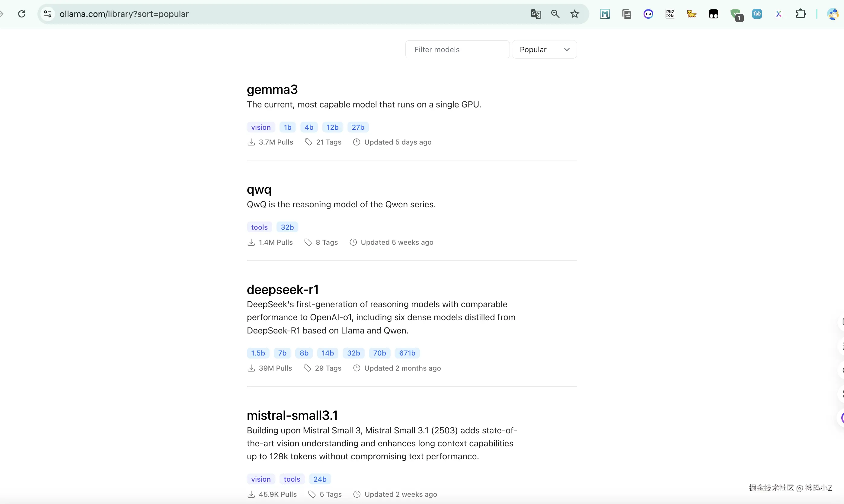This screenshot has height=504, width=844.
Task: Open the green shield extension with badge
Action: (x=736, y=14)
